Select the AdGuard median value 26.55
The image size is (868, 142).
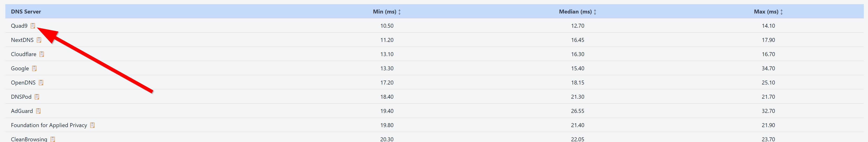click(x=578, y=111)
